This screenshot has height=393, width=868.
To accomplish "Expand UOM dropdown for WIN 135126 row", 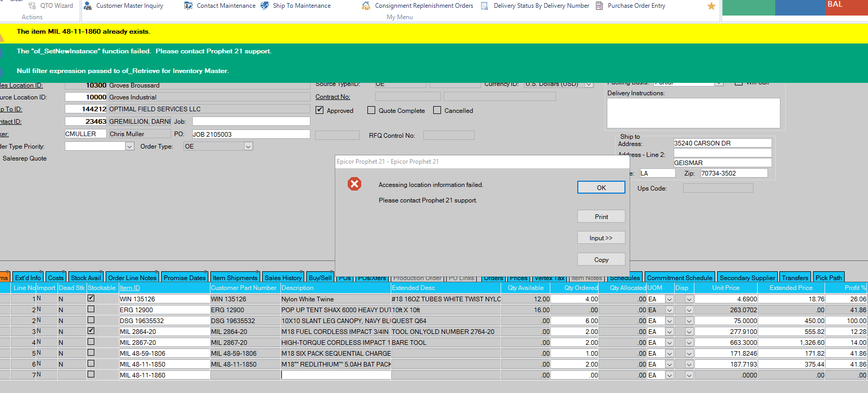I will 669,299.
